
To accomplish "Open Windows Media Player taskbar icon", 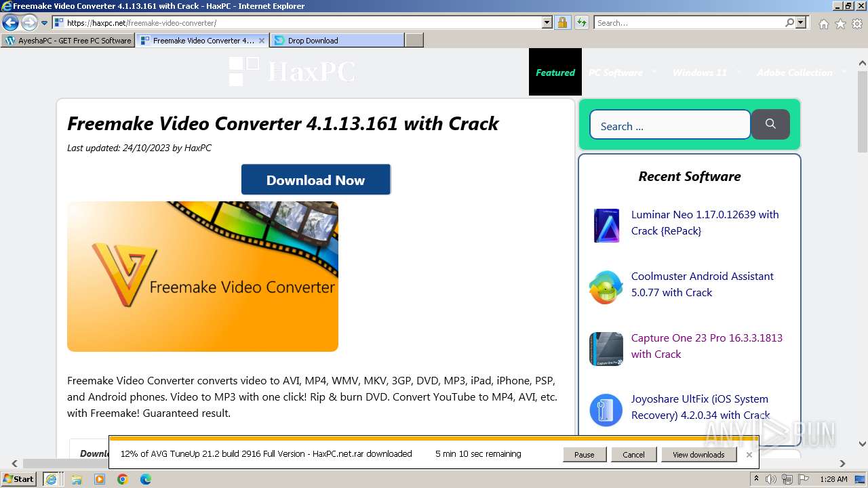I will click(100, 479).
